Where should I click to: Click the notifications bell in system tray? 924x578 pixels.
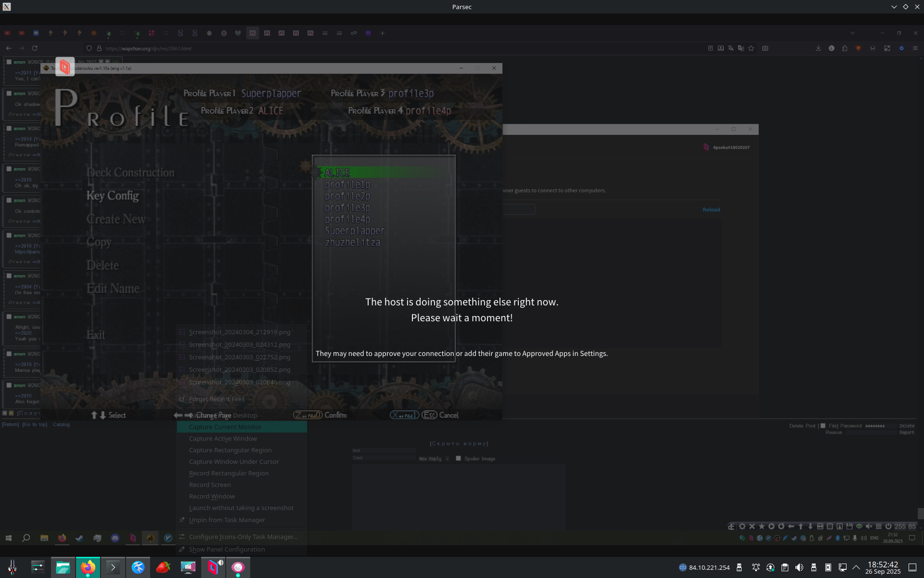[x=756, y=567]
